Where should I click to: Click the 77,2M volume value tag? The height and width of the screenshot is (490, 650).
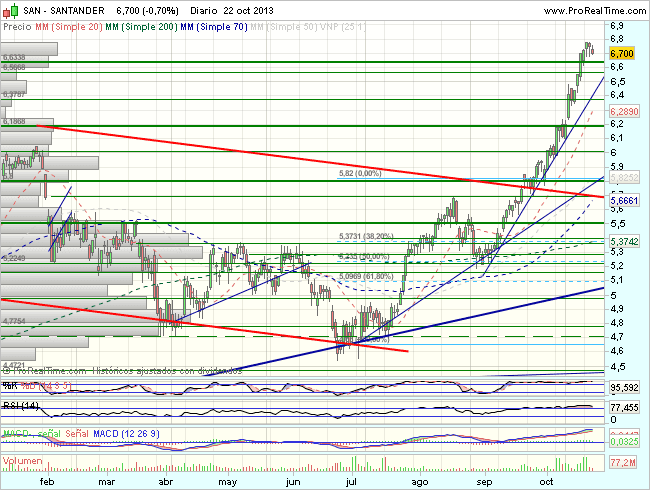tap(623, 462)
